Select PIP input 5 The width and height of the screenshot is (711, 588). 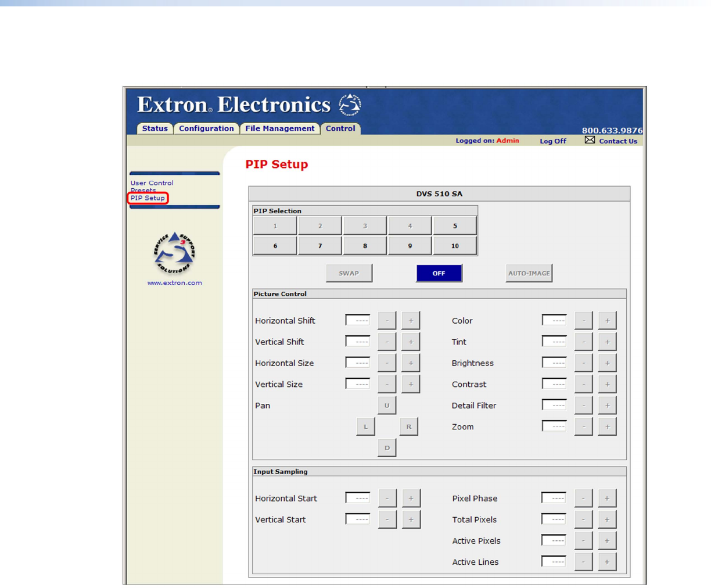pos(455,225)
